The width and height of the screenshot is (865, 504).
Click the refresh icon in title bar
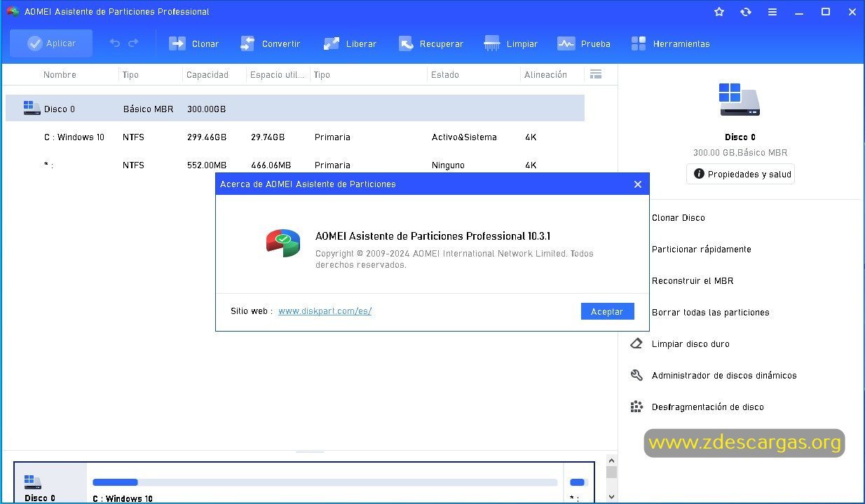tap(745, 12)
